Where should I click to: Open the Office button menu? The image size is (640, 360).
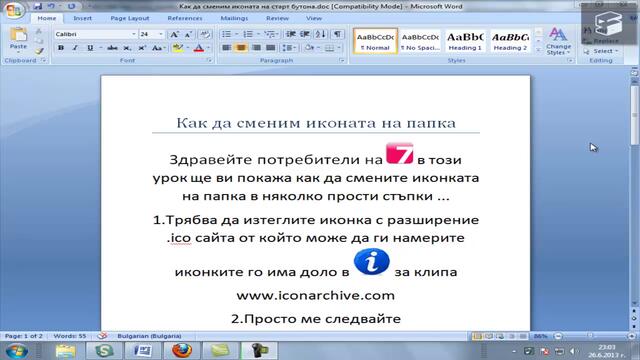(x=13, y=11)
